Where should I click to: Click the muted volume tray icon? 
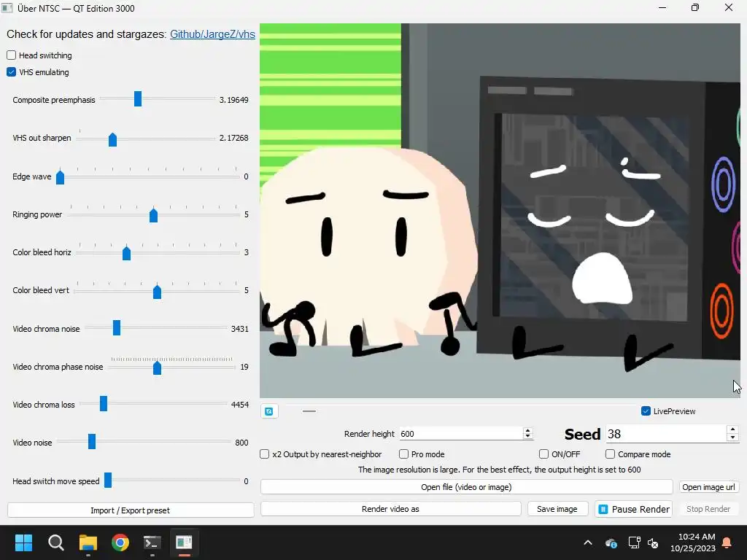click(653, 542)
